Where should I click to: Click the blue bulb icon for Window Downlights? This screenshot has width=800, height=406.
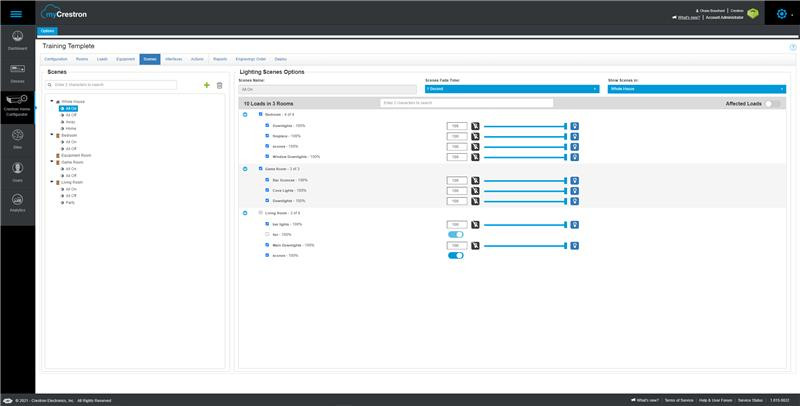[574, 157]
